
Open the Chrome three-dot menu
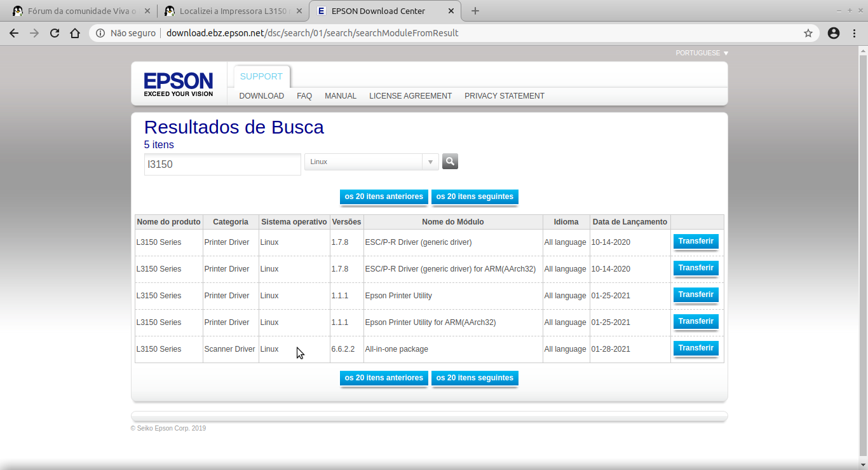[x=854, y=33]
